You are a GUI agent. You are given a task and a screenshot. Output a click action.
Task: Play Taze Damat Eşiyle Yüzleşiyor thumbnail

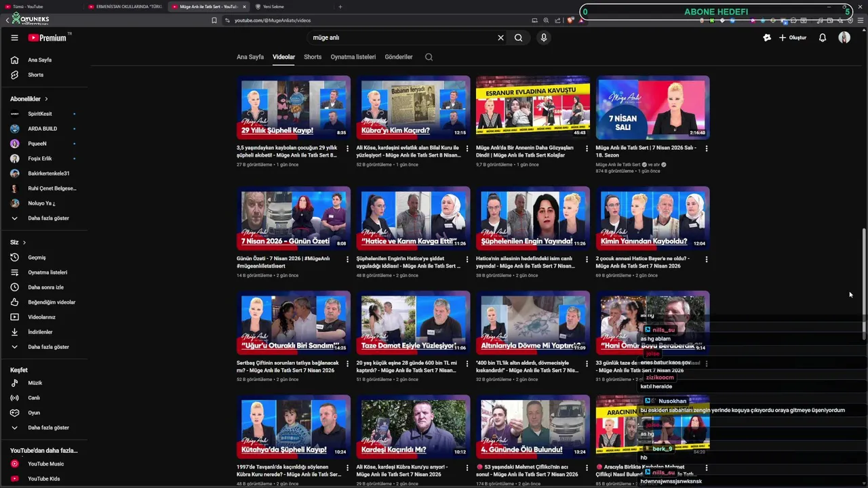(x=413, y=323)
